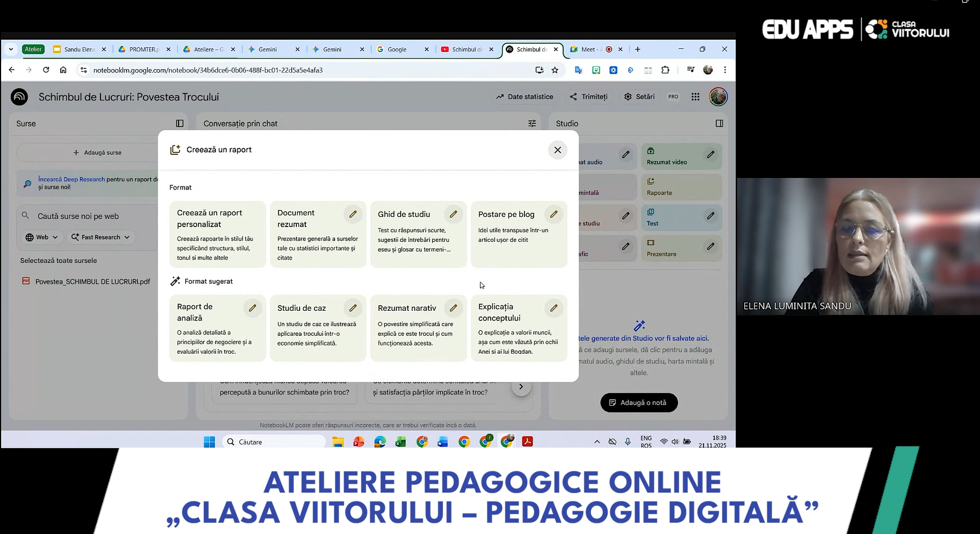Show next suggested questions arrow
Image resolution: width=980 pixels, height=534 pixels.
521,387
